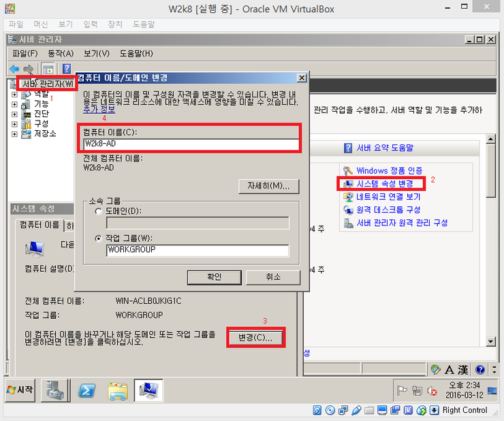Launch PowerShell from the taskbar
This screenshot has height=421, width=504.
click(x=86, y=390)
